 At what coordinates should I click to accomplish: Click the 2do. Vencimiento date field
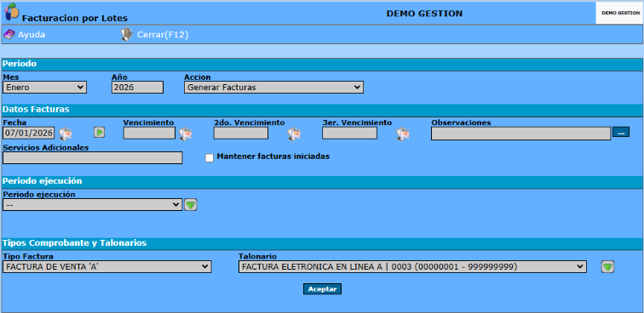point(241,133)
